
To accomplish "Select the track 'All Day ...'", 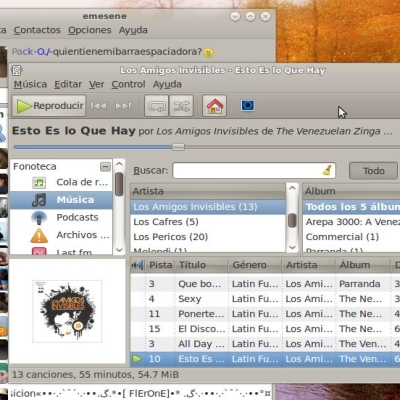I will [x=201, y=344].
